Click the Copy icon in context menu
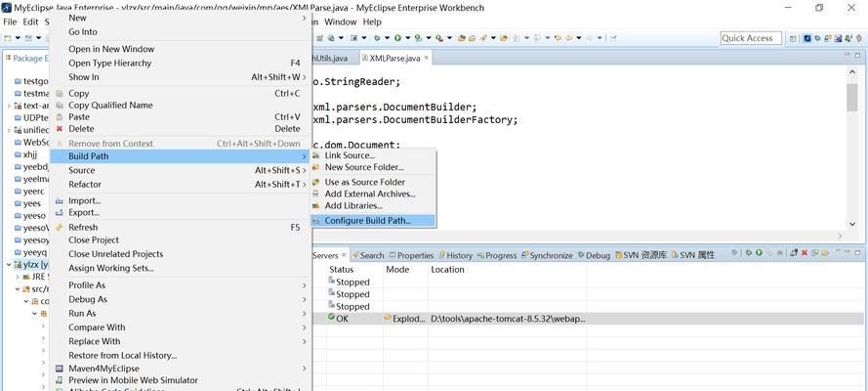This screenshot has width=868, height=391. click(x=60, y=94)
